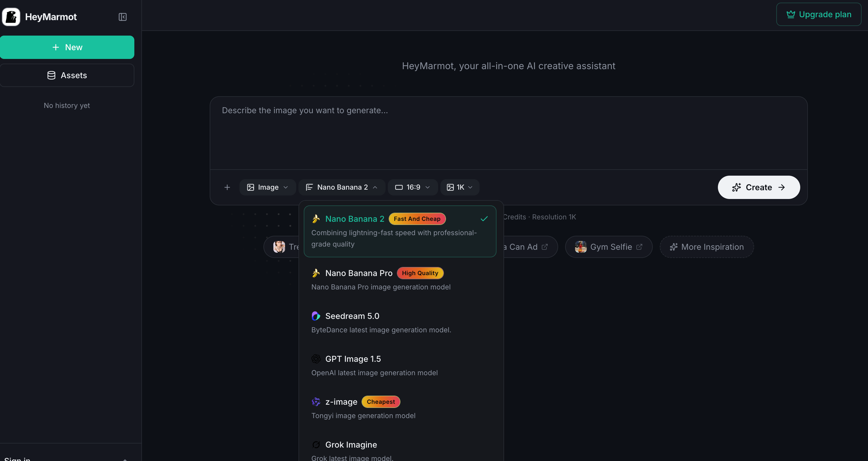Collapse the left sidebar panel

coord(122,17)
